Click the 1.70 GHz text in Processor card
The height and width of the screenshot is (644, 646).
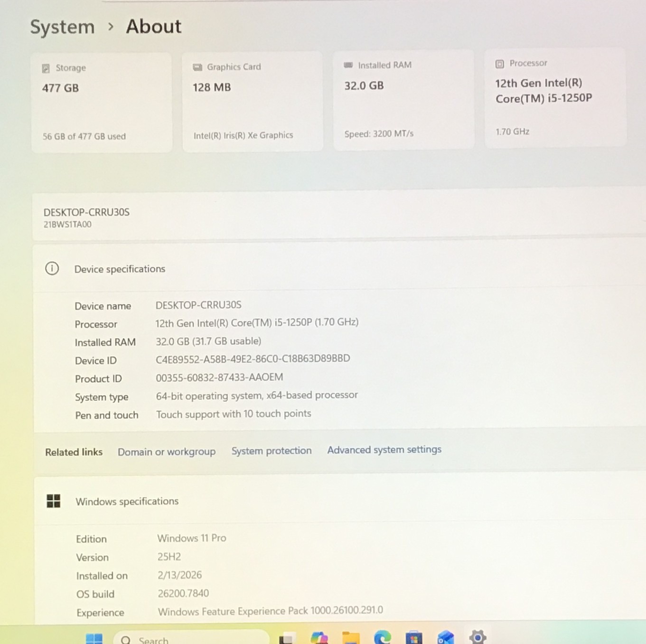(x=513, y=132)
